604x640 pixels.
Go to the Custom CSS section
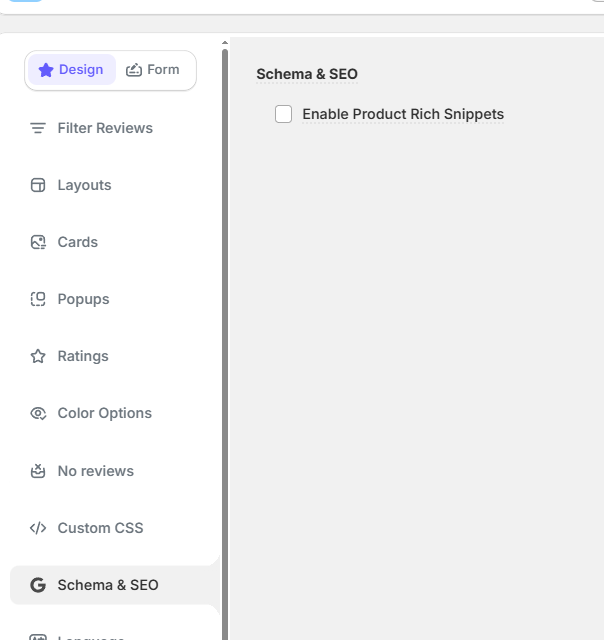(100, 528)
